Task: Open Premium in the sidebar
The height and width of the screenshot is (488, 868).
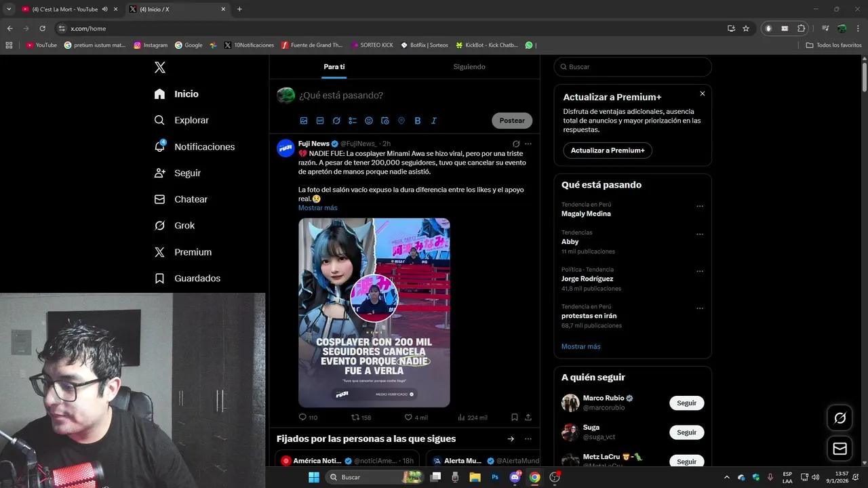Action: 182,252
